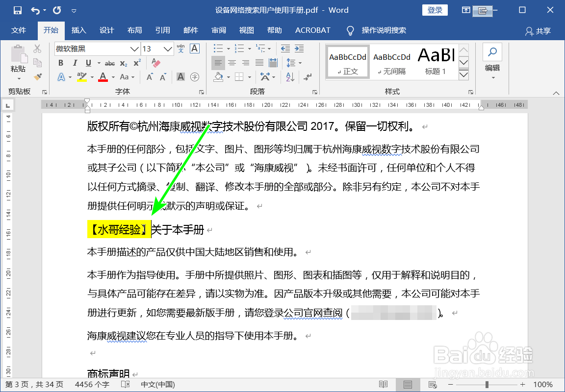This screenshot has height=392, width=565.
Task: Open the font name combo box dropdown
Action: pyautogui.click(x=134, y=49)
